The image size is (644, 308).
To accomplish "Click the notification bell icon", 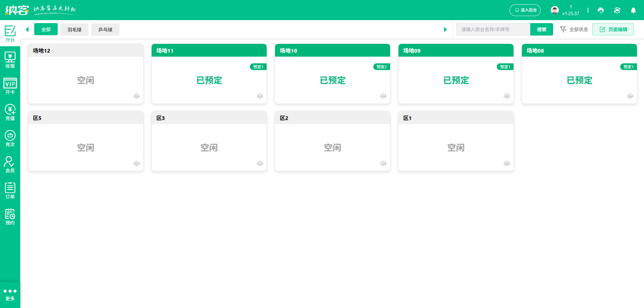I will click(633, 10).
